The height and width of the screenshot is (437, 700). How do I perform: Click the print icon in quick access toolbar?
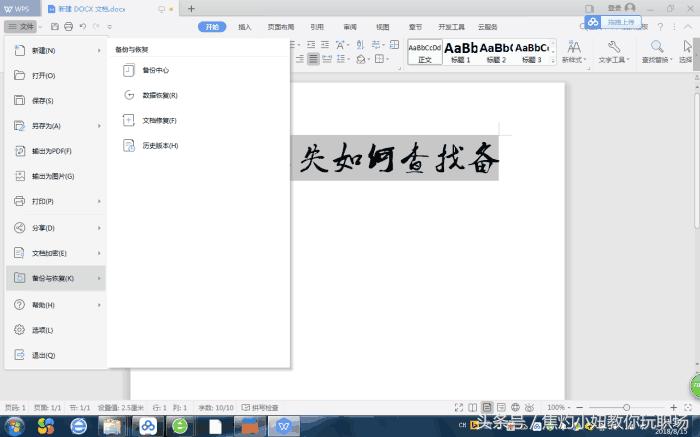(68, 27)
